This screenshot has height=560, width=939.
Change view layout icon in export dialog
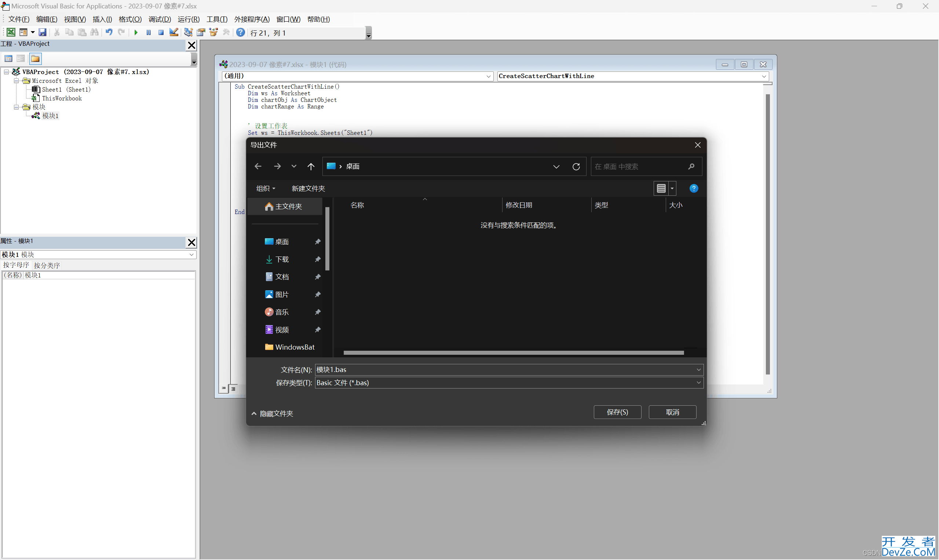661,188
